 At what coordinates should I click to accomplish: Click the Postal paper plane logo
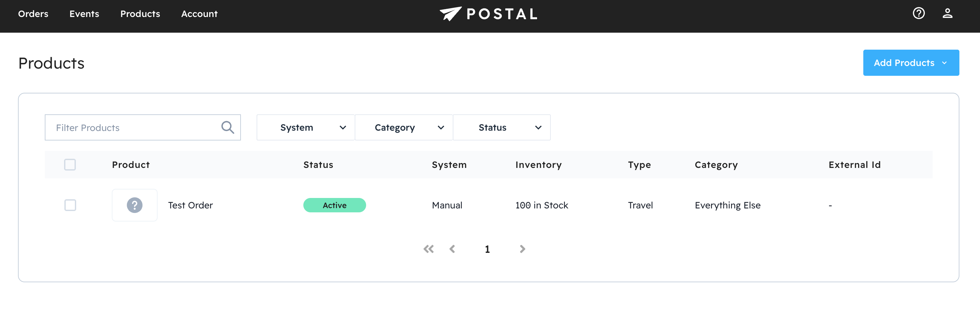(x=450, y=14)
